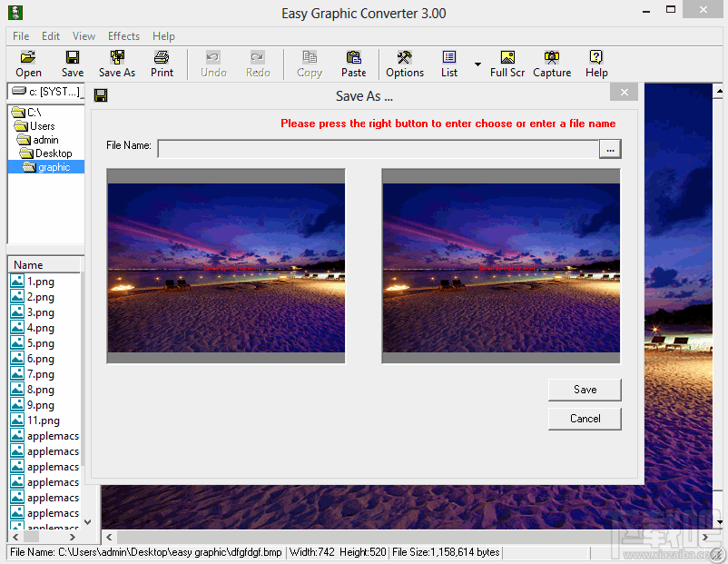Click the Paste toolbar icon
728x564 pixels.
point(354,63)
